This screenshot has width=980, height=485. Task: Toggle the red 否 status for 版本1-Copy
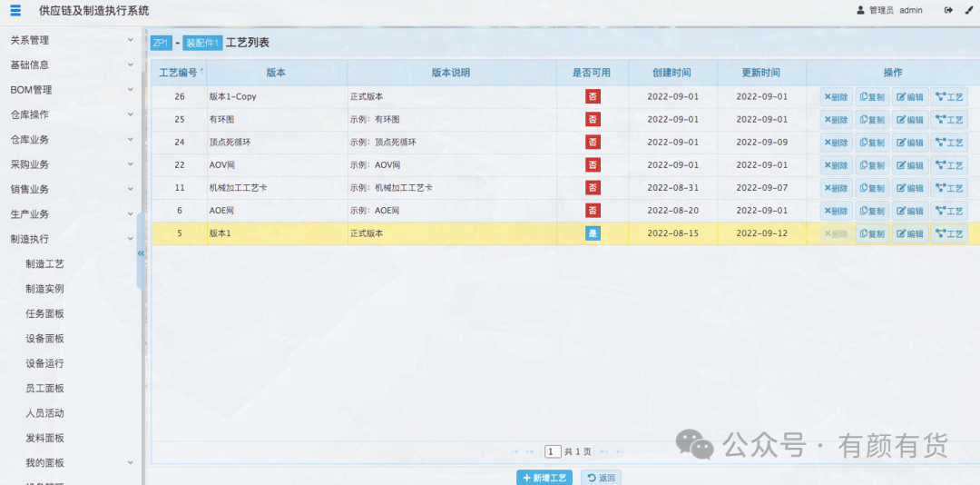pyautogui.click(x=593, y=96)
